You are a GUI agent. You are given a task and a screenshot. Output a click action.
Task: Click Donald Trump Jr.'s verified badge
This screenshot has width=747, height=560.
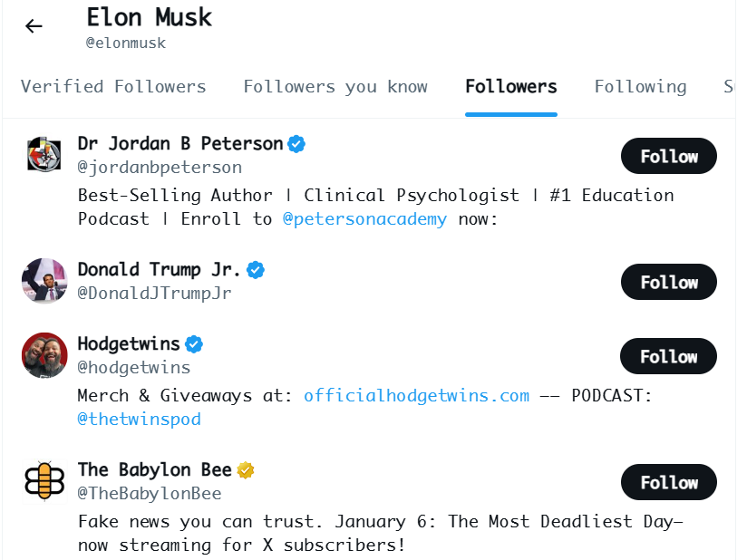256,269
